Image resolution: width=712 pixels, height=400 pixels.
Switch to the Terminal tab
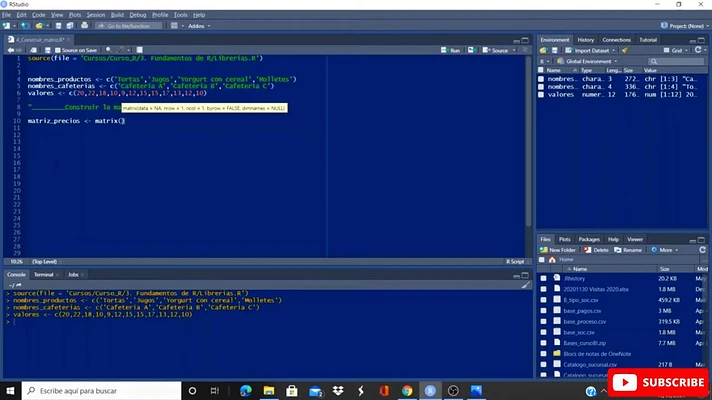(44, 275)
